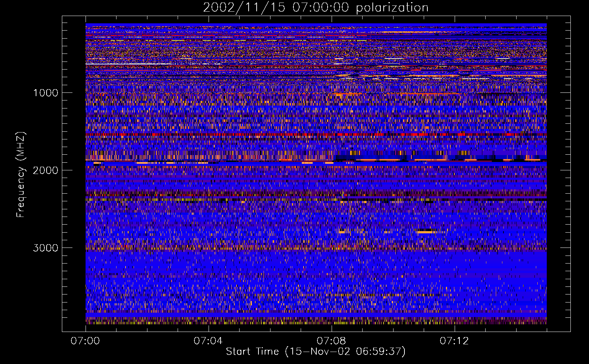The width and height of the screenshot is (589, 364).
Task: Click the 07:04 time tick label
Action: pos(208,341)
